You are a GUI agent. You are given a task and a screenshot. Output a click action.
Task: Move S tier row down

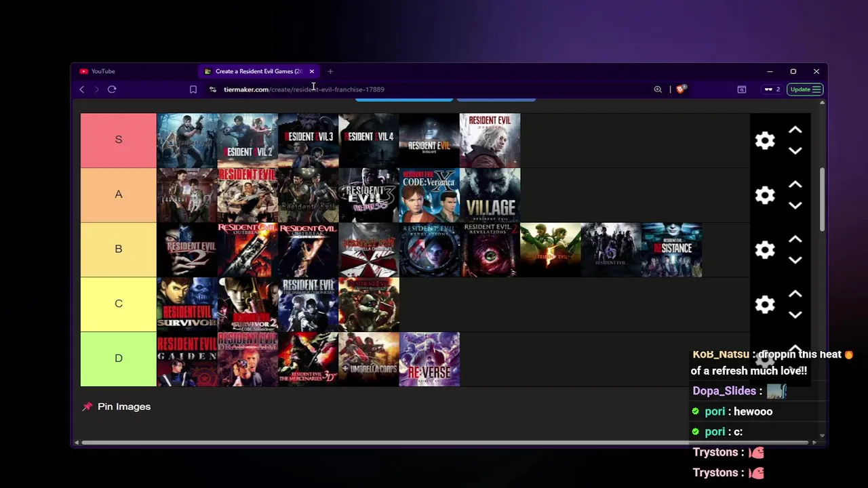(795, 150)
